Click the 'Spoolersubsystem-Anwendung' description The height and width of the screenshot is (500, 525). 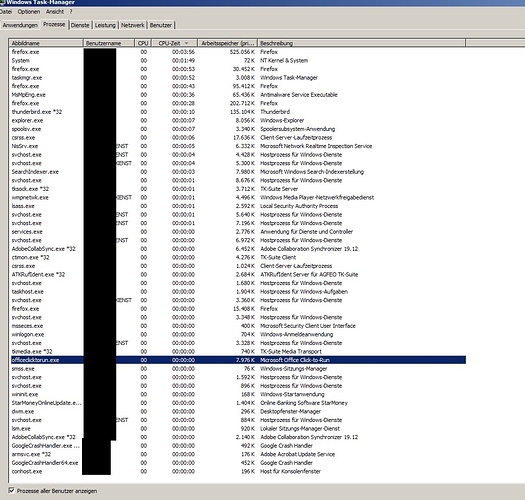pyautogui.click(x=297, y=129)
